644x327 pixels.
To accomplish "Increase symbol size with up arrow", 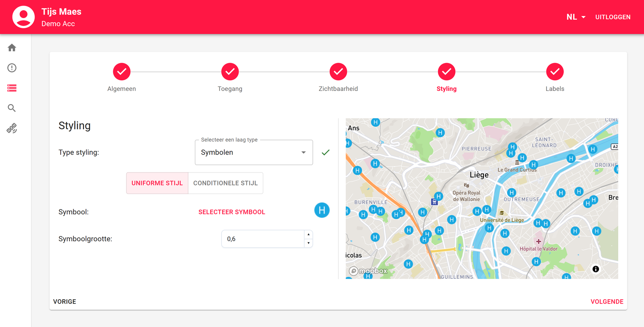I will 309,234.
